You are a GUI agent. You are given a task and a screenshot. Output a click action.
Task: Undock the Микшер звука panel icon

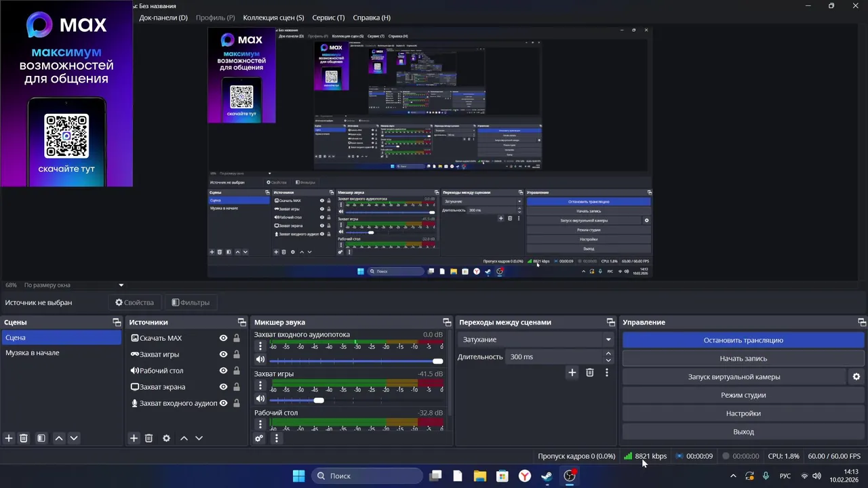coord(446,322)
